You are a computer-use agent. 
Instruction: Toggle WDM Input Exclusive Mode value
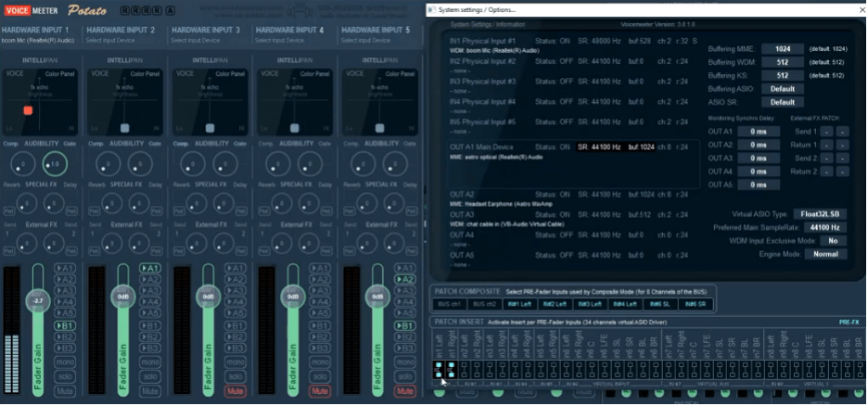pos(833,241)
